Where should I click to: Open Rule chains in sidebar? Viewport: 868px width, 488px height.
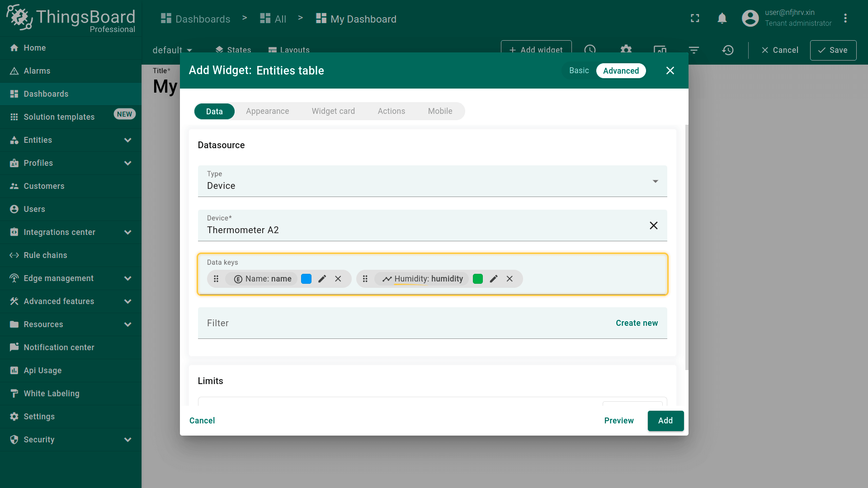[x=45, y=255]
